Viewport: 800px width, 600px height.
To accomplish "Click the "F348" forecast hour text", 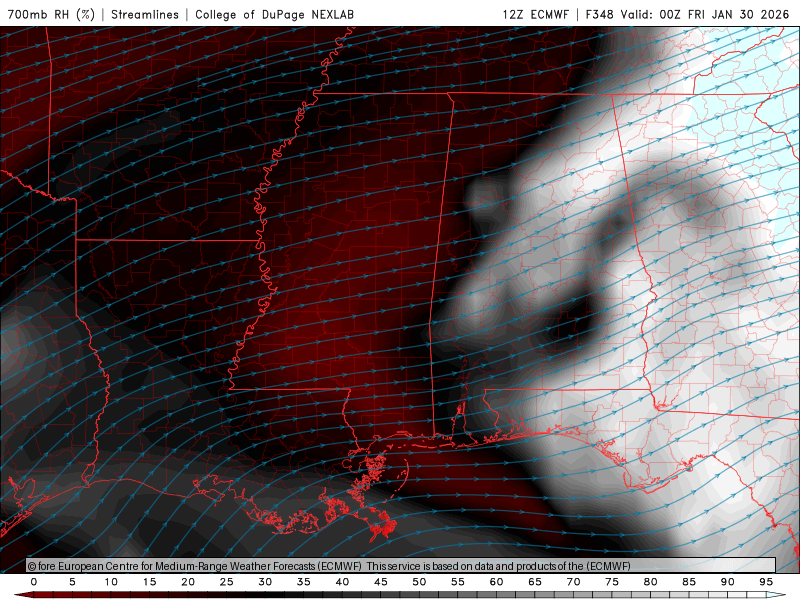I will [599, 14].
